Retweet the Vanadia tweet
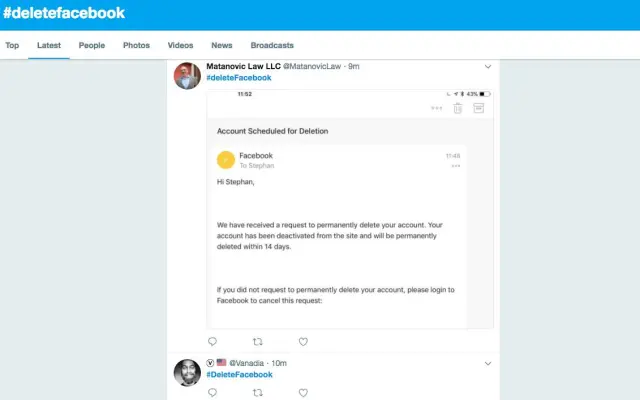The image size is (640, 400). 257,393
